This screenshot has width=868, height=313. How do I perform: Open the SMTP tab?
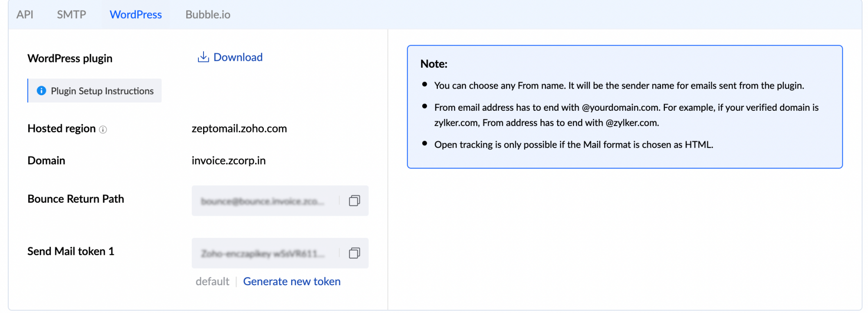point(71,14)
